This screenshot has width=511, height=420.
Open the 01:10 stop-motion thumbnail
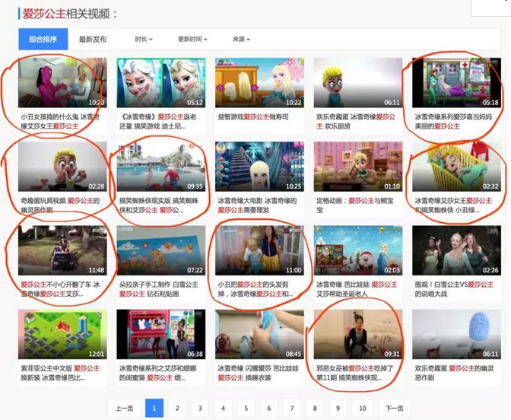[x=358, y=167]
